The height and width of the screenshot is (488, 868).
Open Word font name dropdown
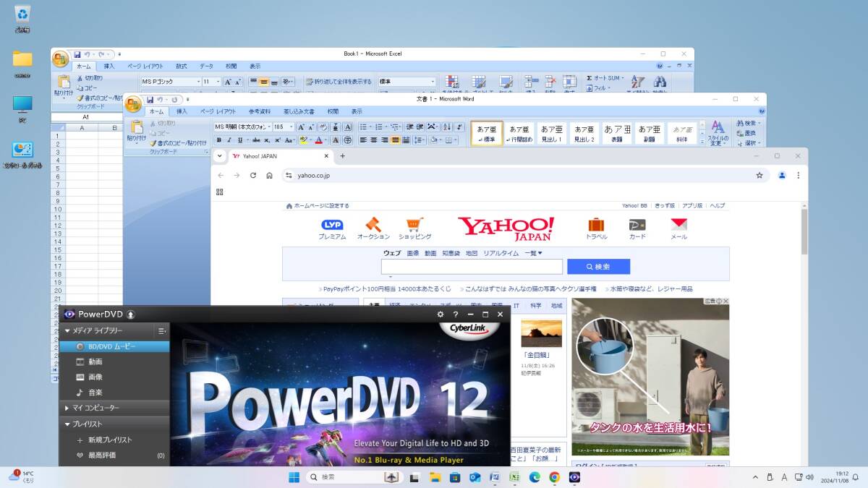(268, 127)
